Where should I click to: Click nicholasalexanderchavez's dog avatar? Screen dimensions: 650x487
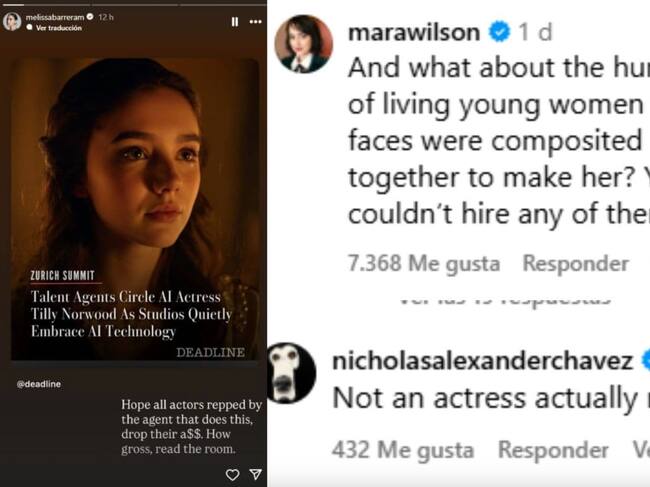point(293,373)
